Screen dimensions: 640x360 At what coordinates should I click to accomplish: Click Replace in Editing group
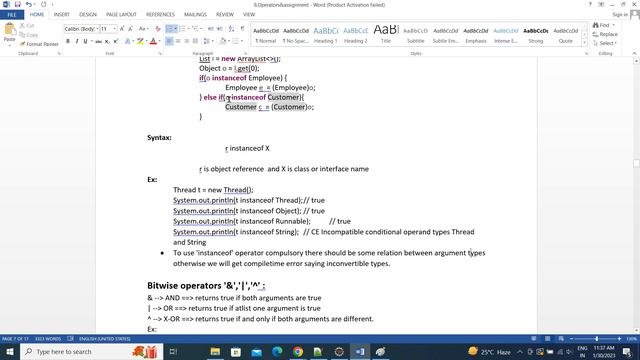click(x=605, y=34)
